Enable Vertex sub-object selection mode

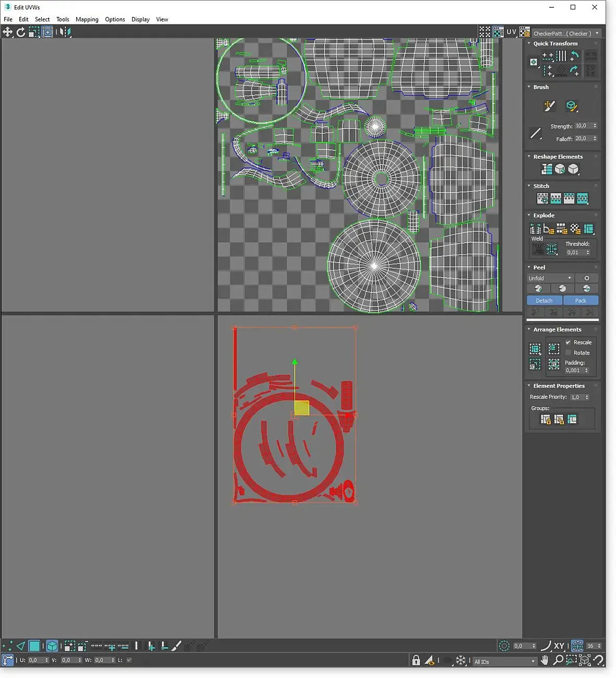coord(7,646)
